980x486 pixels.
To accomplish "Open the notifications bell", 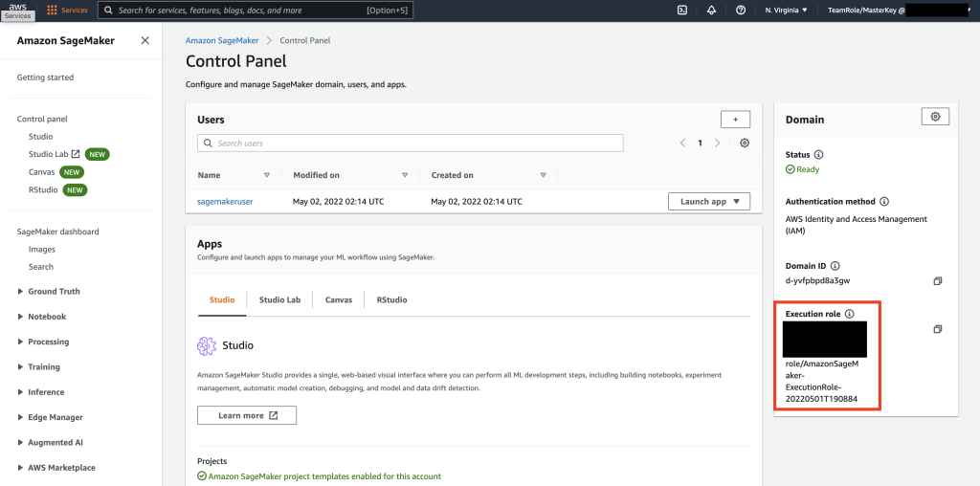I will coord(711,10).
